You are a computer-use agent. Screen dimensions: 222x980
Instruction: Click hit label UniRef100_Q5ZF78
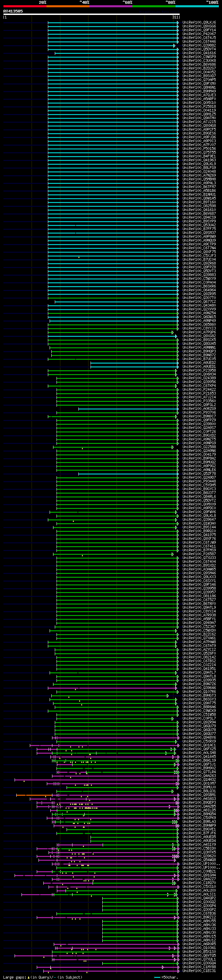pos(199,473)
